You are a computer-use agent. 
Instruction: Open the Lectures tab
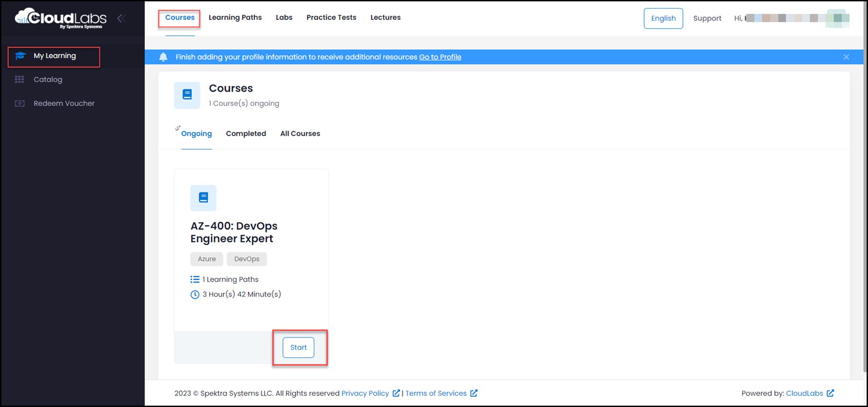pyautogui.click(x=385, y=17)
